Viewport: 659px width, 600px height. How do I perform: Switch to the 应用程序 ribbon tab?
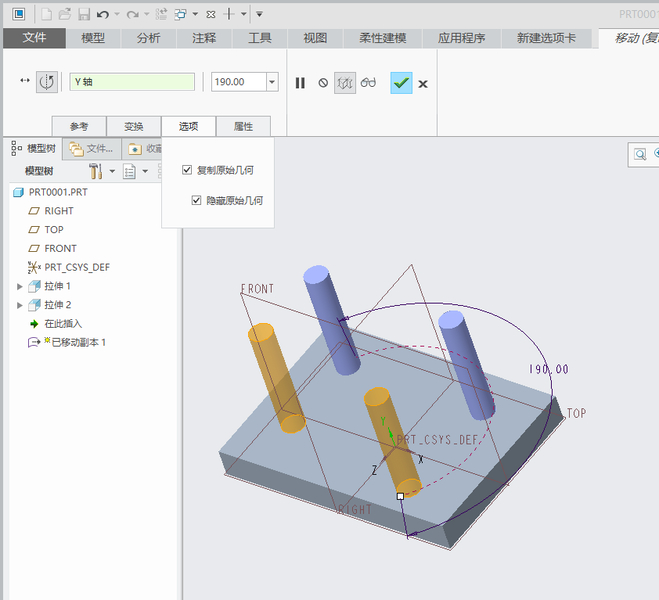[461, 38]
